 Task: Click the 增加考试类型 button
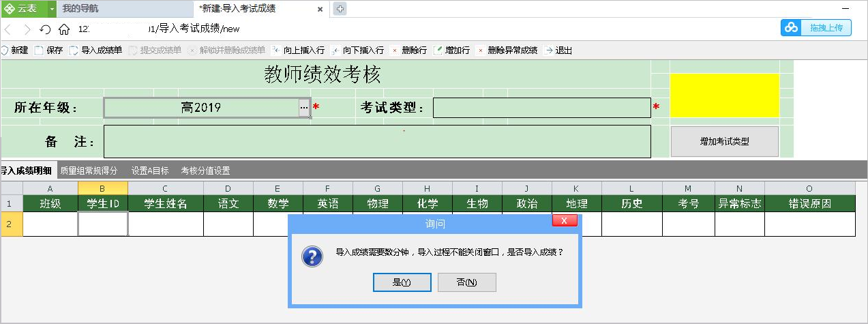pos(725,142)
